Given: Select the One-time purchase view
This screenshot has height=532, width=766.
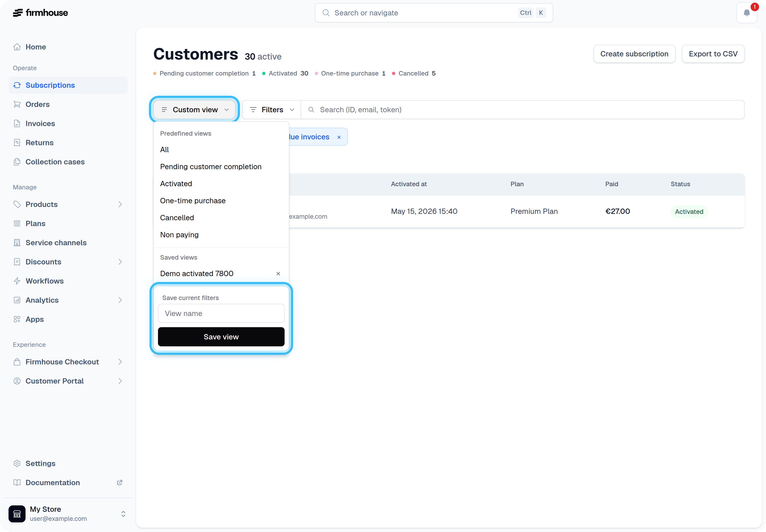Looking at the screenshot, I should coord(221,201).
